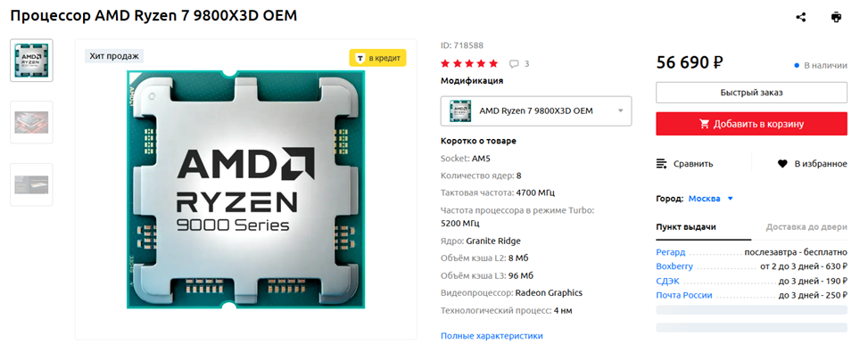This screenshot has width=868, height=360.
Task: Switch to the Доставка до двери tab
Action: point(806,227)
